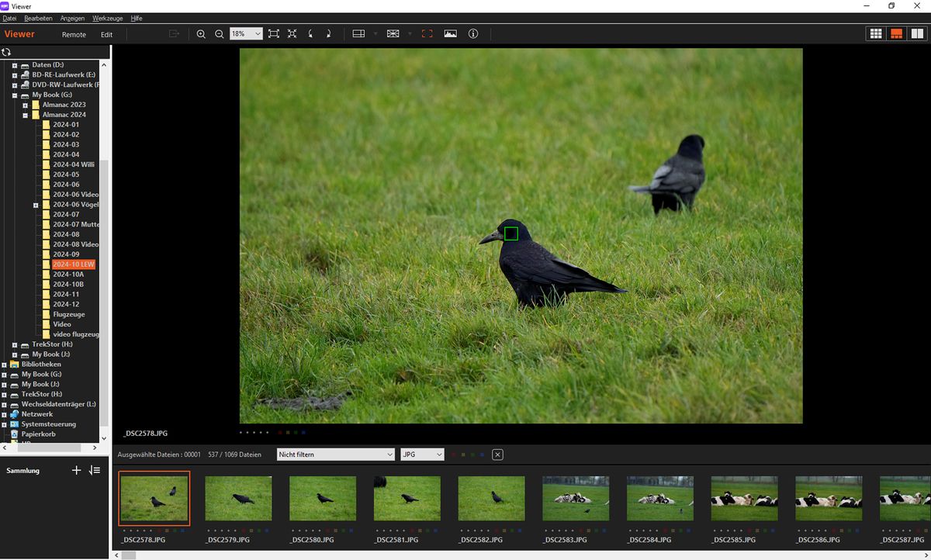Fit the image to the window
931x560 pixels.
coord(273,33)
